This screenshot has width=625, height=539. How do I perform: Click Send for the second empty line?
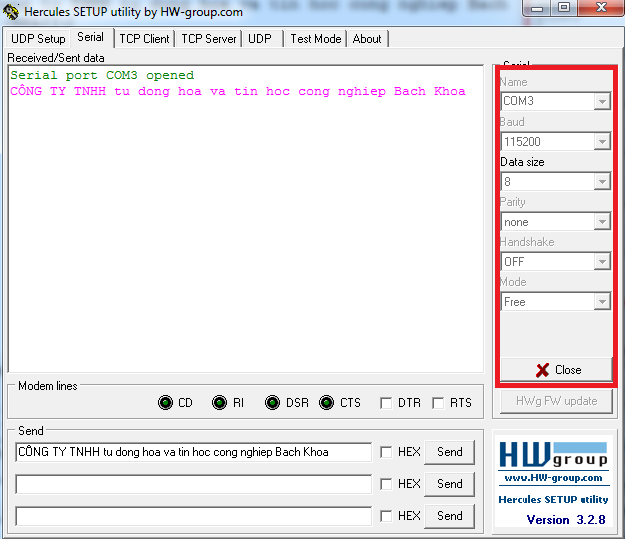pos(450,484)
